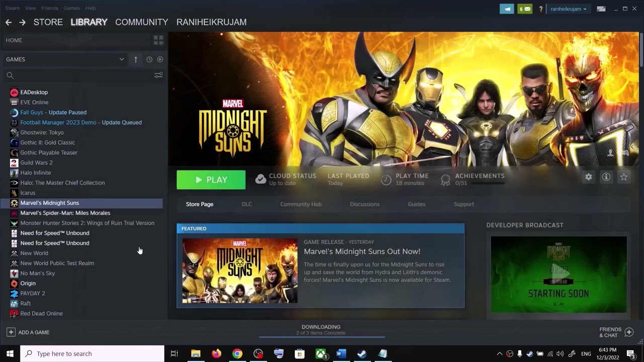
Task: Open the Help menu
Action: tap(91, 8)
